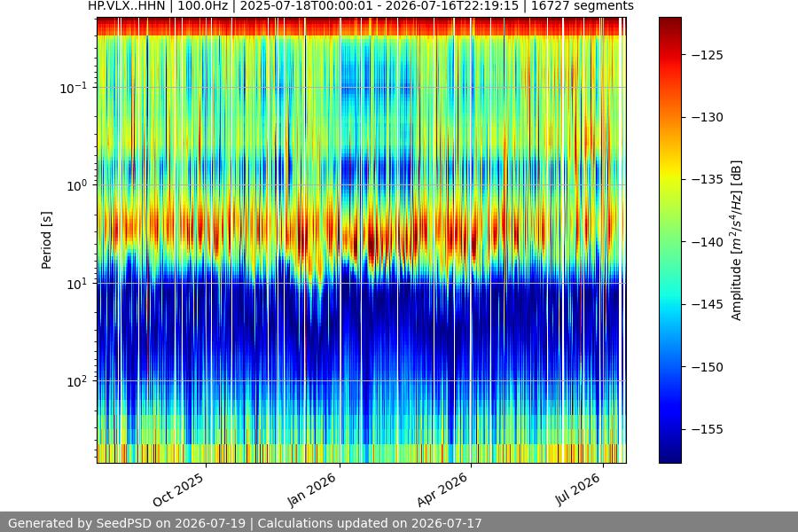Click the dark red top of the colorbar
This screenshot has width=798, height=532.
tap(669, 23)
